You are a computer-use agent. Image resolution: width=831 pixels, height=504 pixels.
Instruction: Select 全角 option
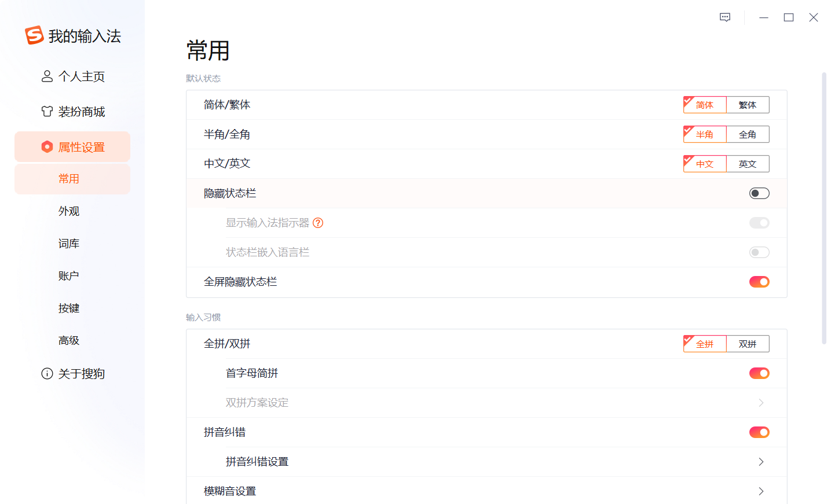coord(748,134)
